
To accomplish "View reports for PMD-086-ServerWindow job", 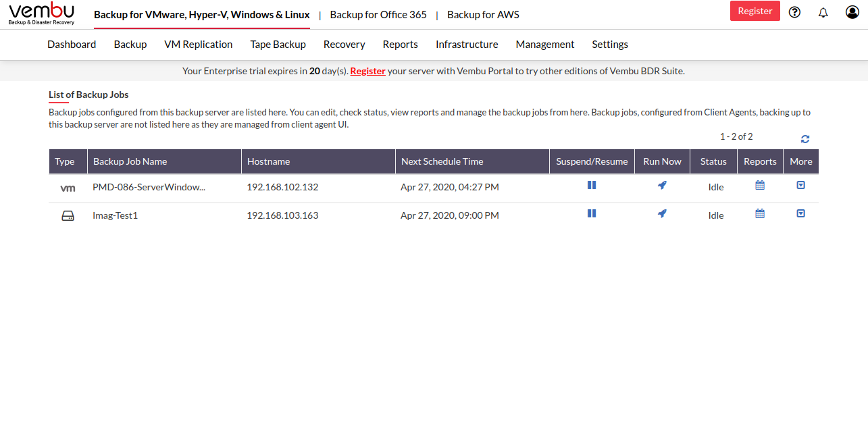I will pos(760,185).
